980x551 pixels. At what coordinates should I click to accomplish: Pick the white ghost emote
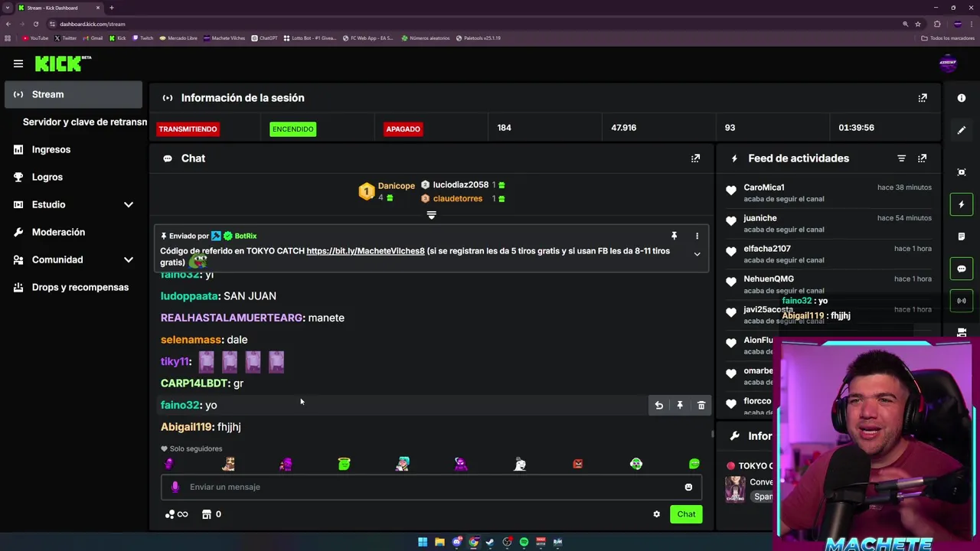point(520,464)
